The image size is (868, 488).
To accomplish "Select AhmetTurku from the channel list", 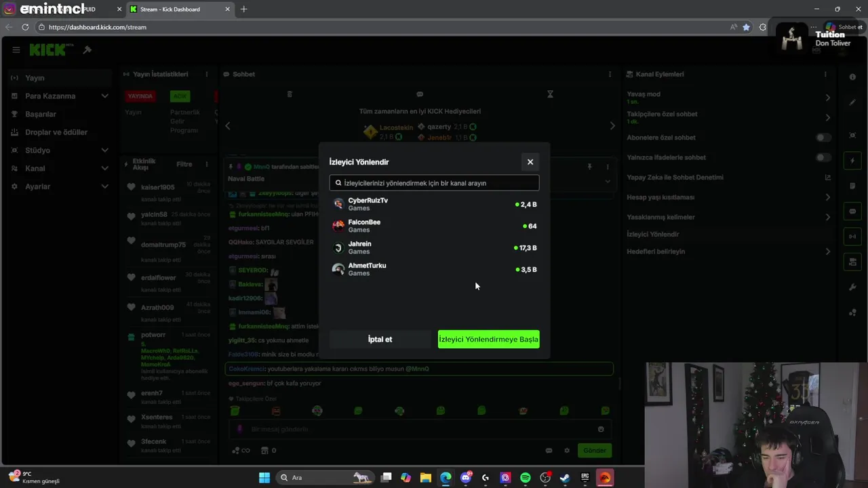I will [434, 269].
